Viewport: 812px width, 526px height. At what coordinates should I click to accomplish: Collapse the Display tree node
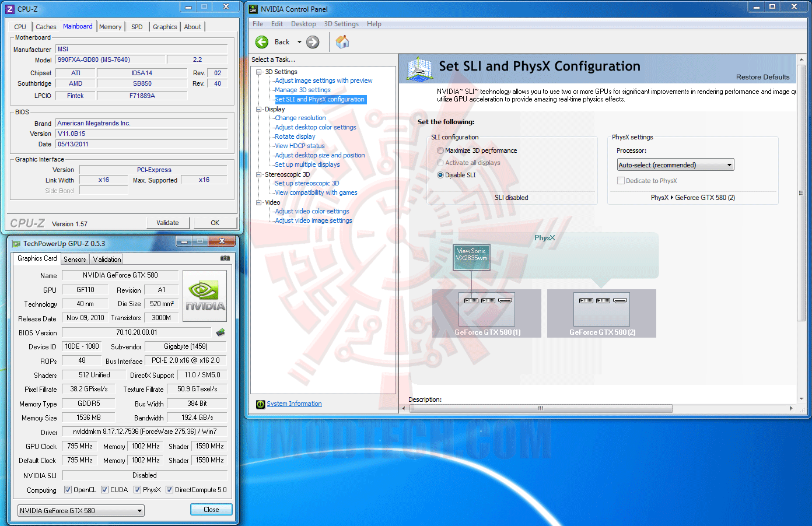point(259,109)
